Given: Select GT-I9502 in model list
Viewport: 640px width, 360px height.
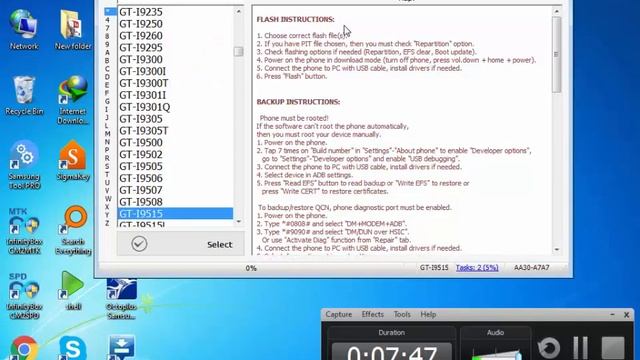Looking at the screenshot, I should (175, 154).
